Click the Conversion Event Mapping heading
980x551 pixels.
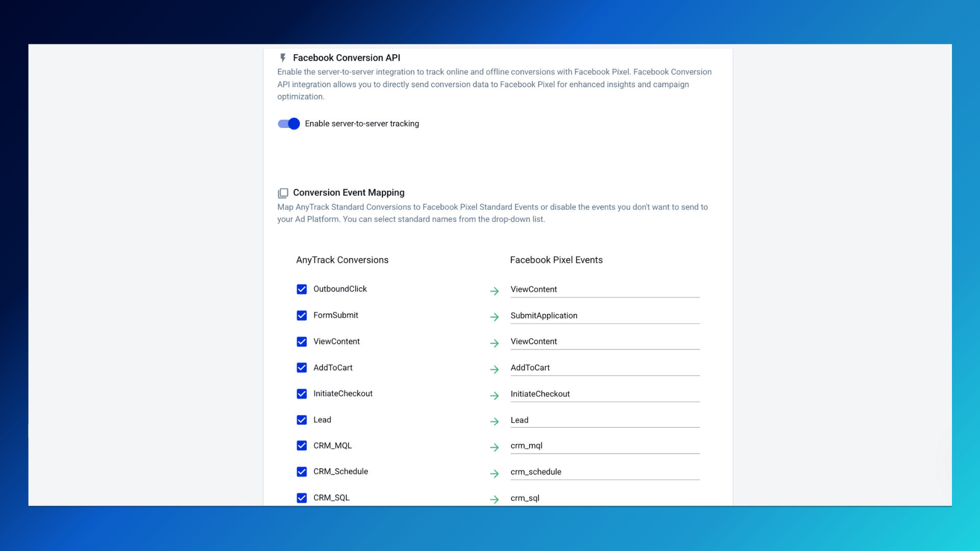(x=348, y=193)
